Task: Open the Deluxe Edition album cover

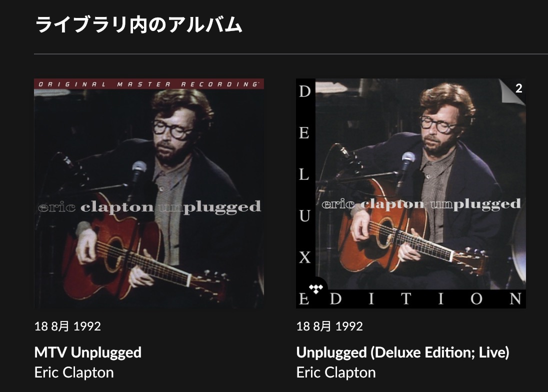Action: pos(411,193)
